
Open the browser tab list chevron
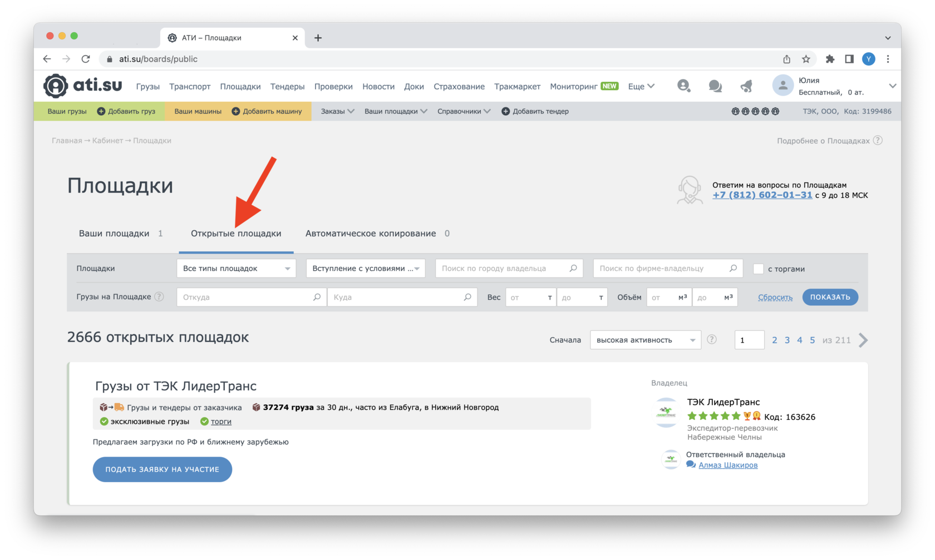click(x=888, y=38)
